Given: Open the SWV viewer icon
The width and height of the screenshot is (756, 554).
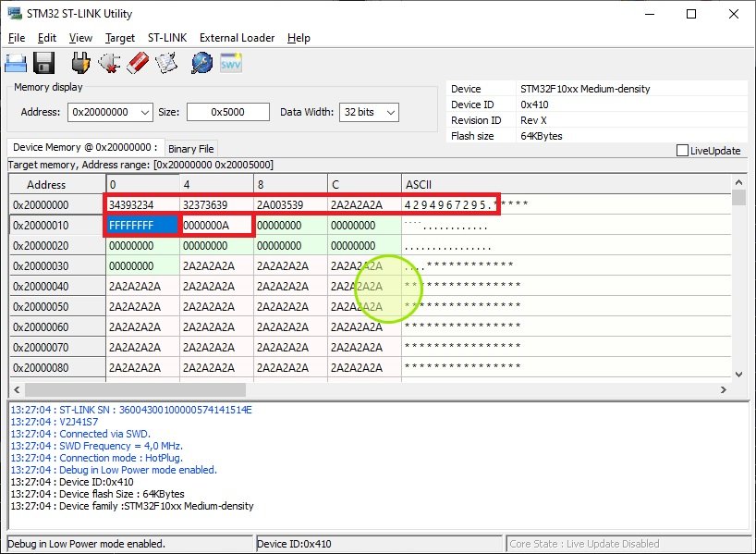Looking at the screenshot, I should [x=231, y=63].
